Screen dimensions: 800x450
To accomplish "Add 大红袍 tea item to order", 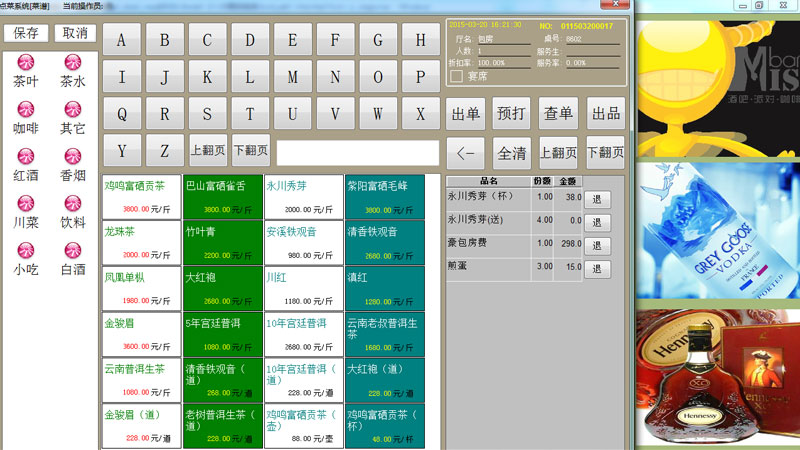I will click(222, 287).
